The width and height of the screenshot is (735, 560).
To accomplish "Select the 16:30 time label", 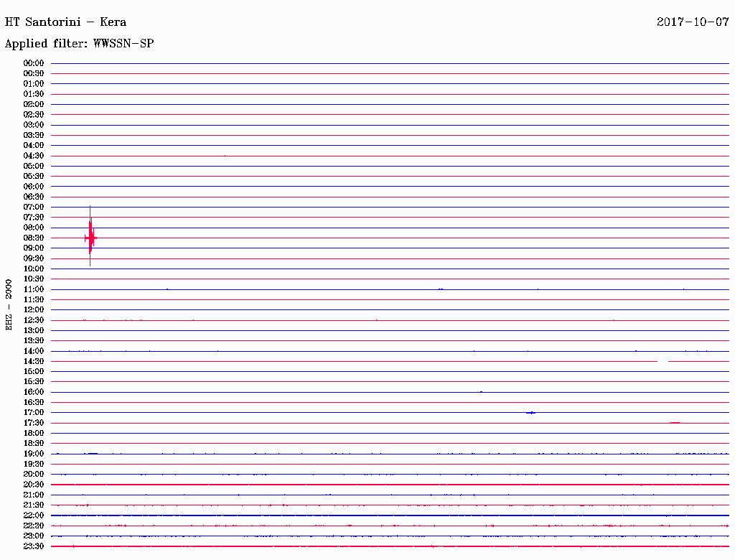I will point(34,403).
